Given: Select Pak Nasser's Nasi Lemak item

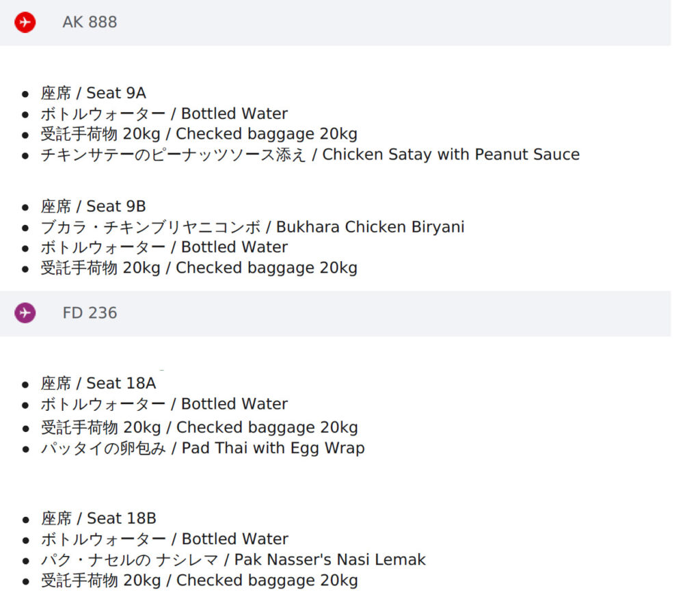Looking at the screenshot, I should pos(234,559).
